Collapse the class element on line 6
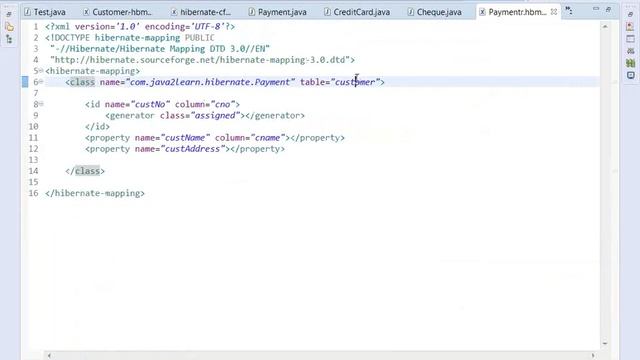 coord(41,82)
